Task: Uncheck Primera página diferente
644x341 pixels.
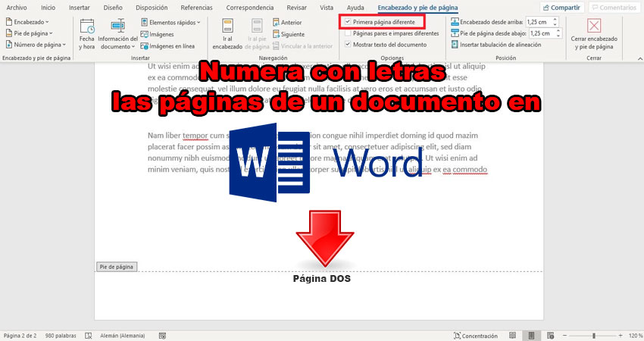Action: point(347,22)
